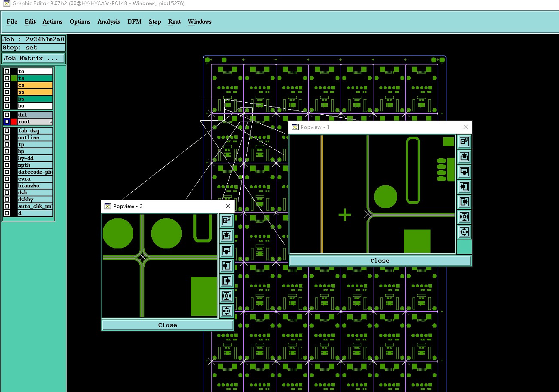Click the 'Step: set' label
Viewport: 559px width, 392px height.
pyautogui.click(x=34, y=48)
